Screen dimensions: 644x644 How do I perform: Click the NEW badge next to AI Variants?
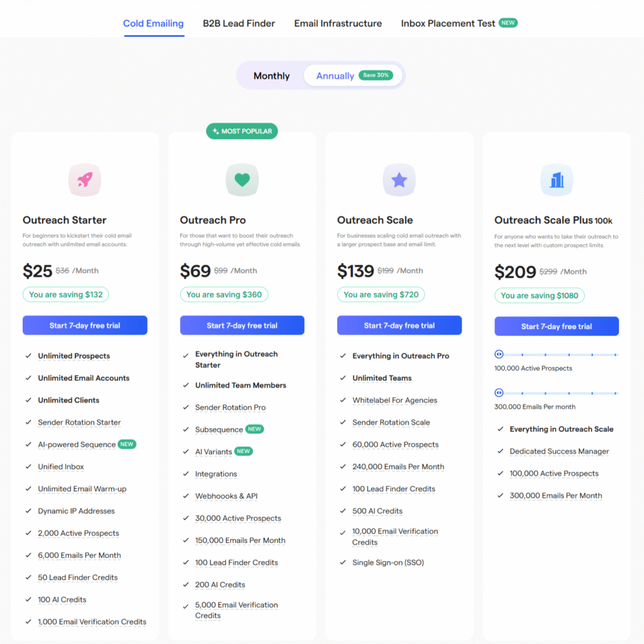point(243,451)
